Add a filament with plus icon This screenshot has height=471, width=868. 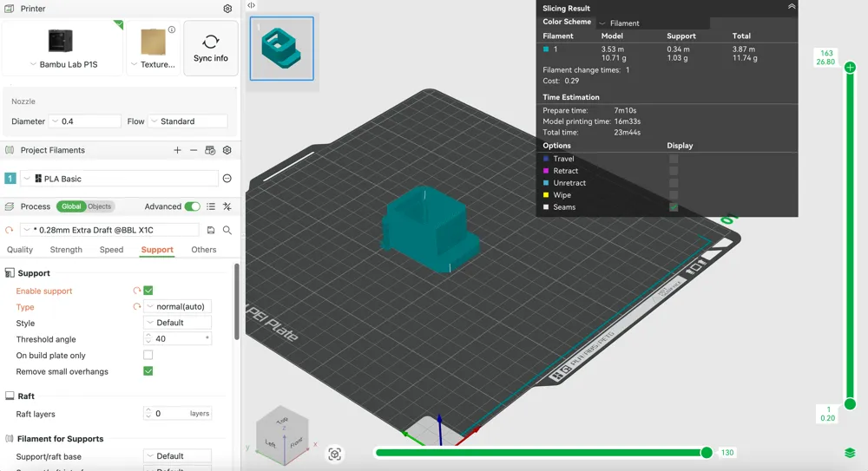(x=177, y=150)
